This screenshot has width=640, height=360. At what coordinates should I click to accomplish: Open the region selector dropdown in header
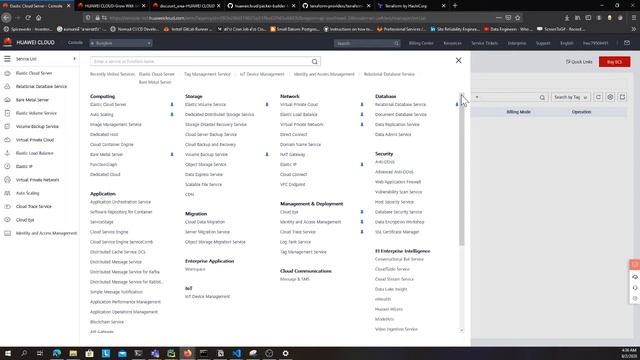[x=121, y=43]
